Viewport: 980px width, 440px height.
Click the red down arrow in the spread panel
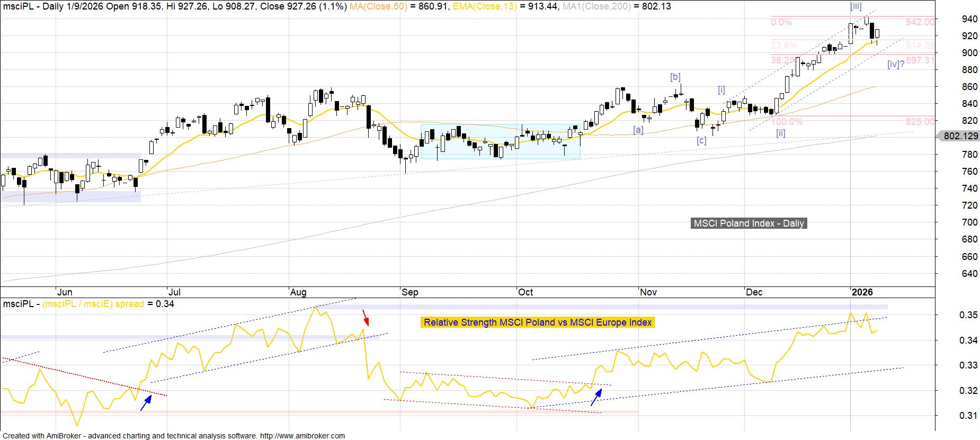pyautogui.click(x=366, y=318)
